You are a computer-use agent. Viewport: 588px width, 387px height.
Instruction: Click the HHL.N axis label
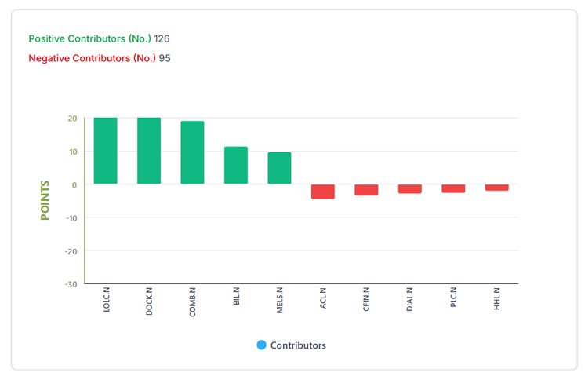point(497,298)
